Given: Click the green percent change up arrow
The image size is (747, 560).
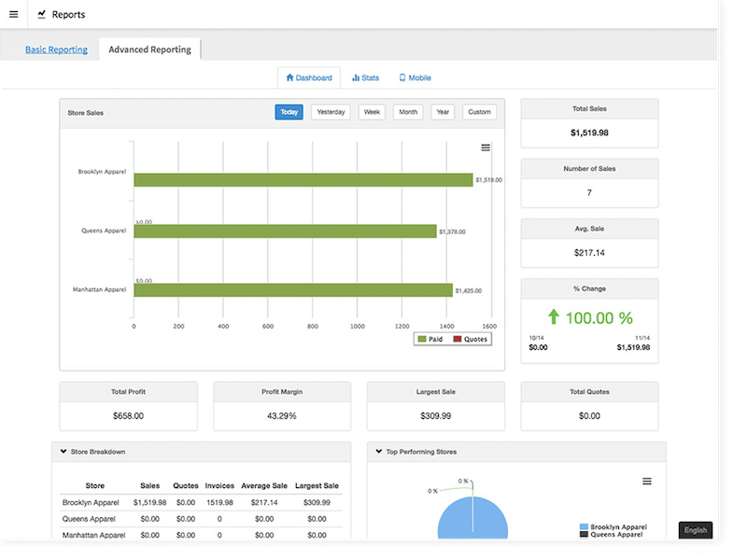Looking at the screenshot, I should pos(553,316).
